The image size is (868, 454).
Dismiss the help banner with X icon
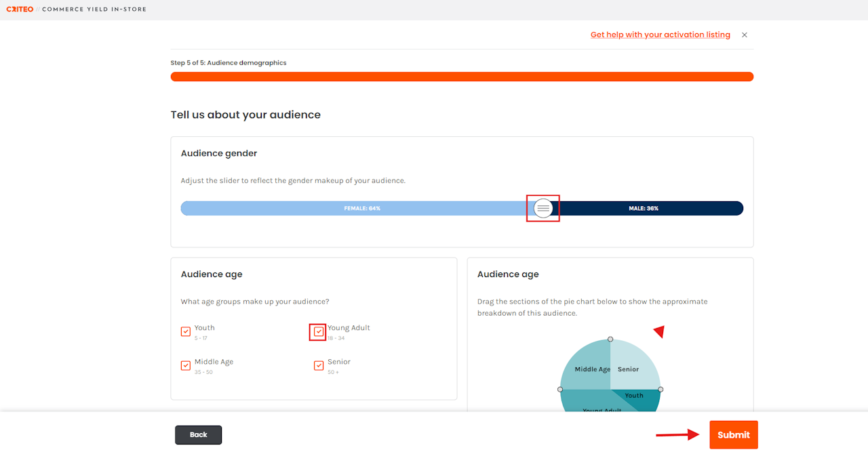coord(745,35)
